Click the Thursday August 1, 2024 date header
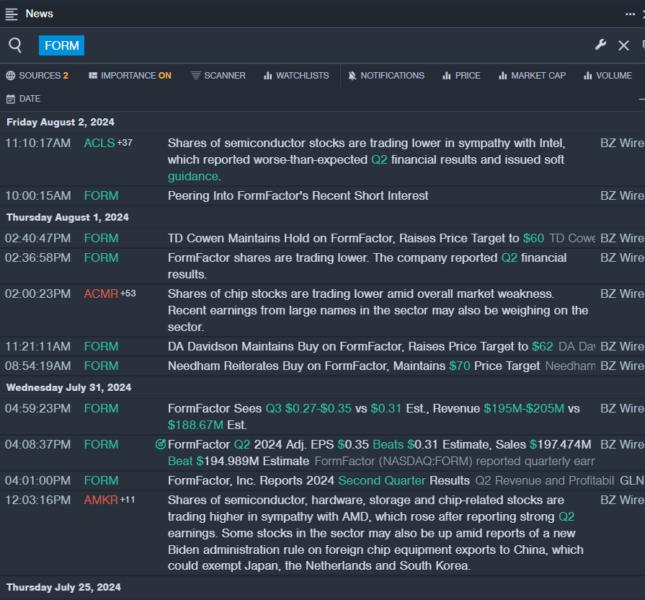Image resolution: width=645 pixels, height=600 pixels. (67, 217)
